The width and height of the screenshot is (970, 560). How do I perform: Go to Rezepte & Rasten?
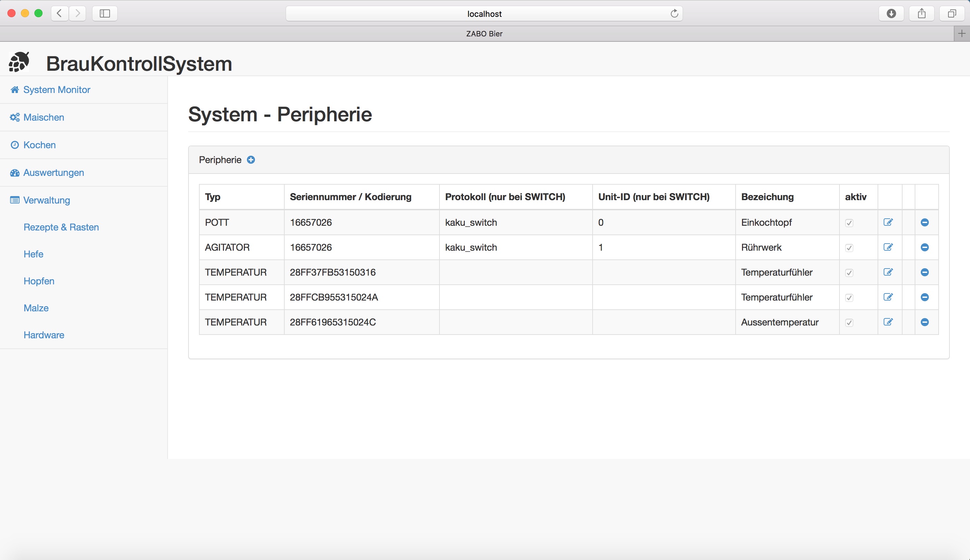(x=61, y=227)
